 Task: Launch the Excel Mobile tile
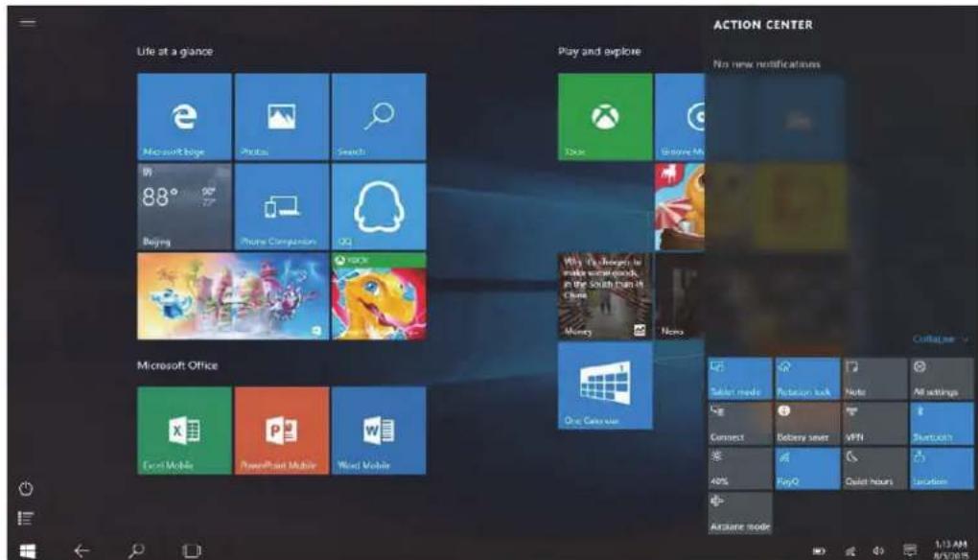click(184, 431)
